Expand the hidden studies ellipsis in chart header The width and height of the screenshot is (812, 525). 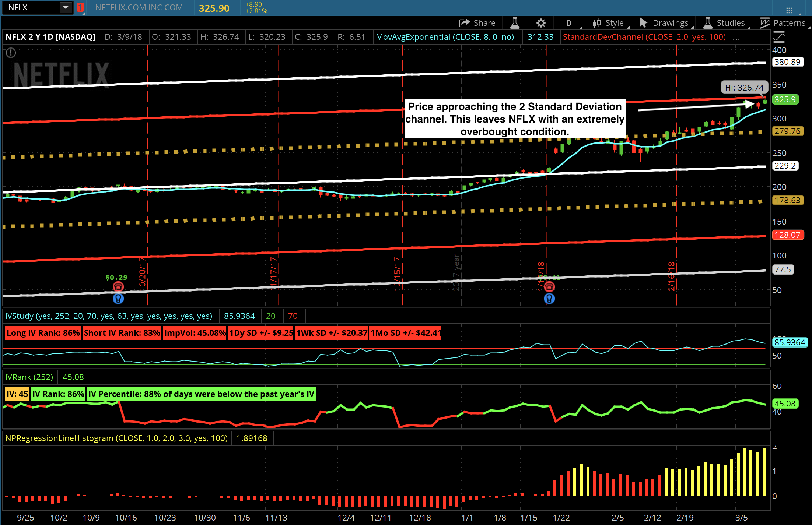tap(736, 38)
